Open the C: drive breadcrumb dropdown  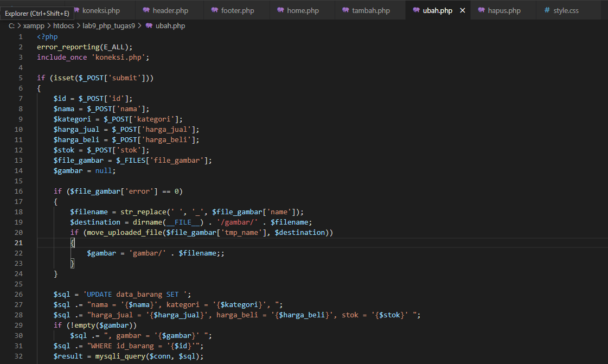click(x=10, y=25)
